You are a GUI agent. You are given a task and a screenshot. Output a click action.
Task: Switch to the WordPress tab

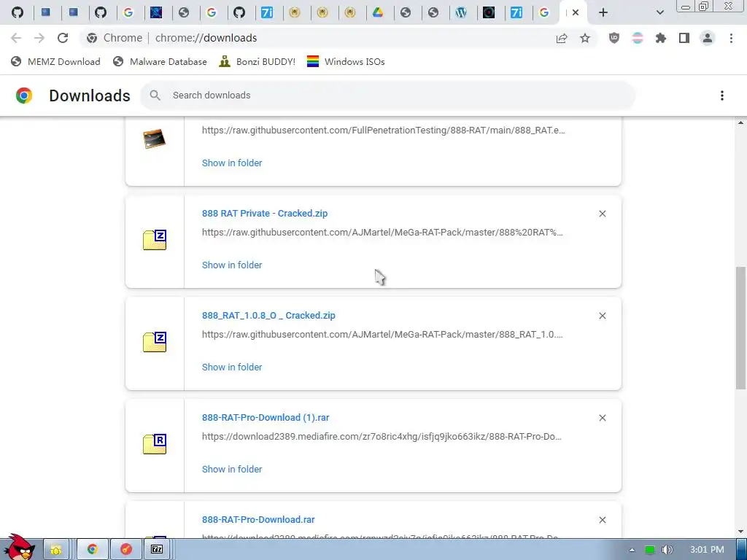[x=461, y=12]
